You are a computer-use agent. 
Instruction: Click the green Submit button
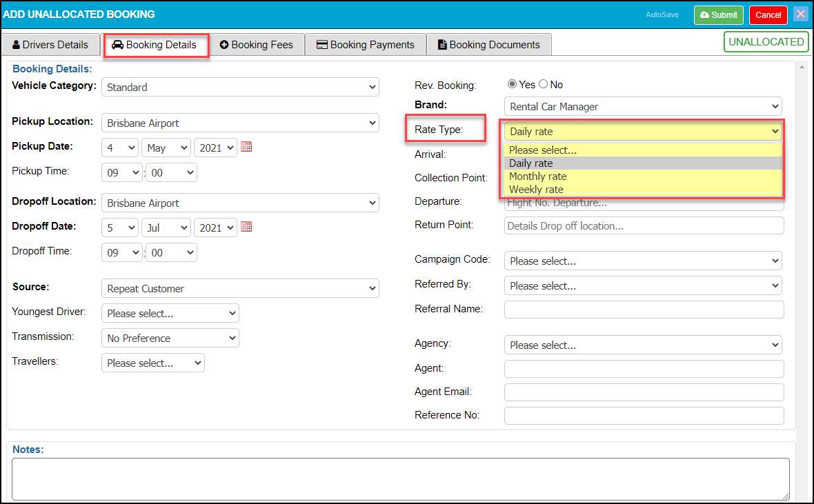click(x=719, y=15)
